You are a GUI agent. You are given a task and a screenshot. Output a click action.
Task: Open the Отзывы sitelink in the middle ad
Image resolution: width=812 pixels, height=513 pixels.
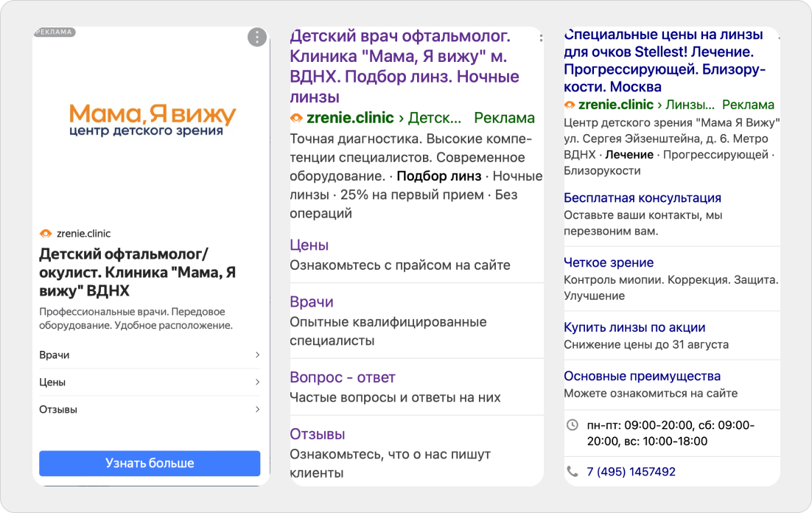(x=318, y=434)
